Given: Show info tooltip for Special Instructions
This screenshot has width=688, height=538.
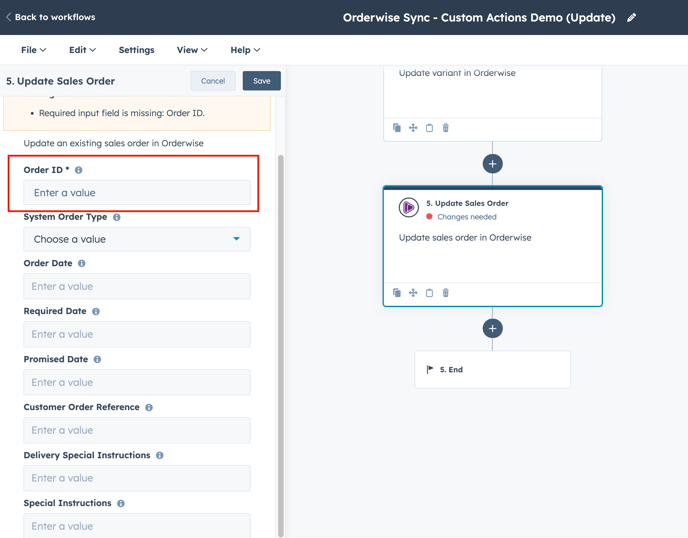Looking at the screenshot, I should point(121,503).
